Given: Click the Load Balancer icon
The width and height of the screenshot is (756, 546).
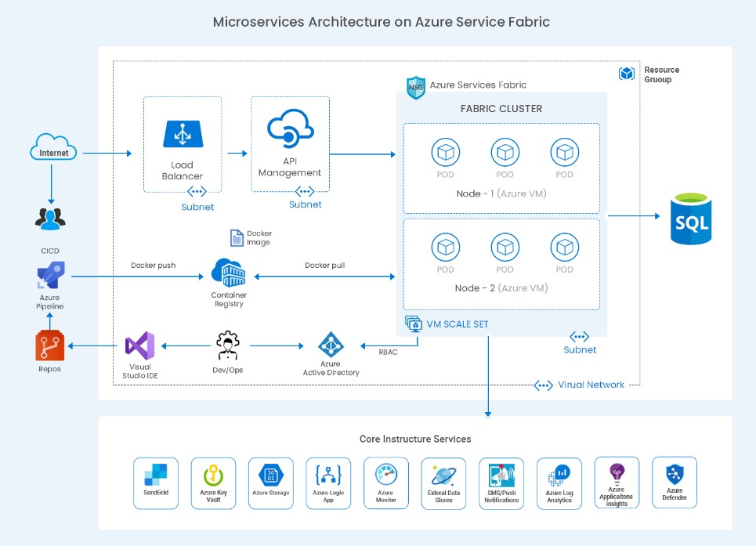Looking at the screenshot, I should [x=182, y=133].
